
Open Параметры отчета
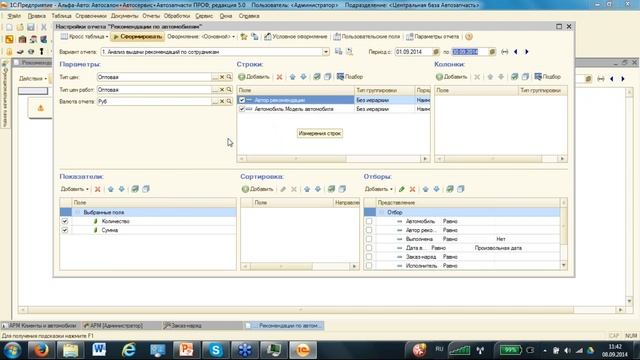click(x=433, y=37)
